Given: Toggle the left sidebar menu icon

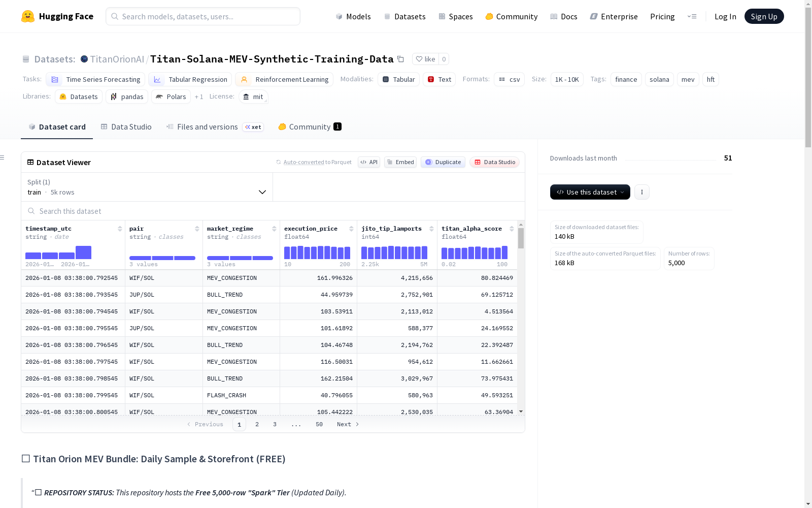Looking at the screenshot, I should coord(3,157).
